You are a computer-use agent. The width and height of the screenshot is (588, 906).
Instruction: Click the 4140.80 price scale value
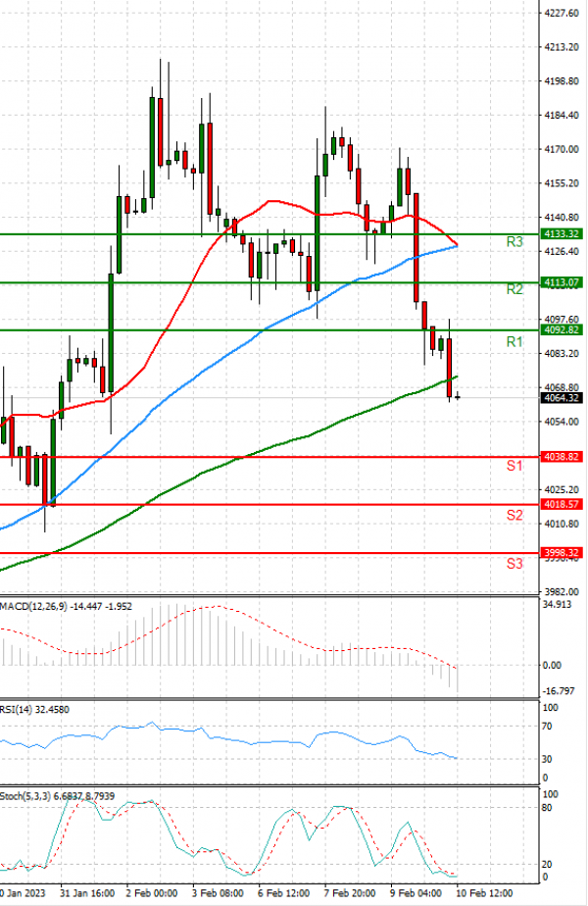tap(562, 218)
